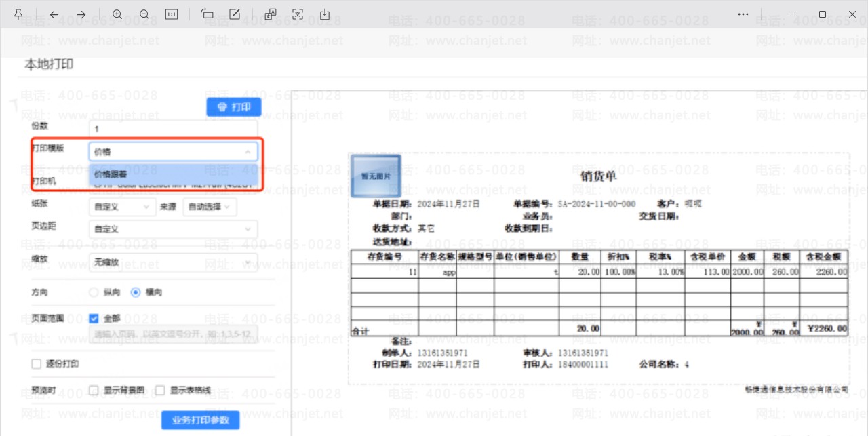Click the 份数 copies input field
This screenshot has height=436, width=868.
[174, 128]
